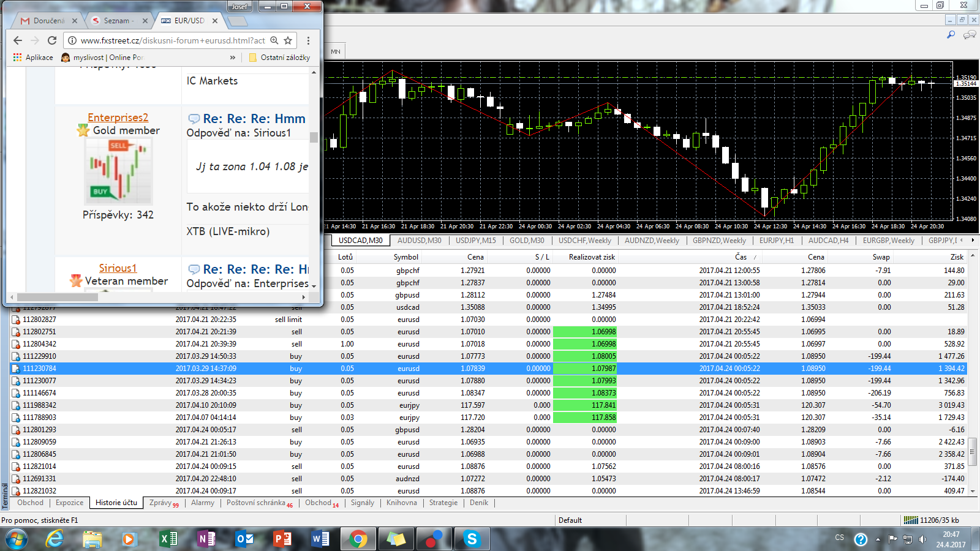Viewport: 980px width, 551px height.
Task: Click the Symbol column header
Action: pyautogui.click(x=405, y=257)
